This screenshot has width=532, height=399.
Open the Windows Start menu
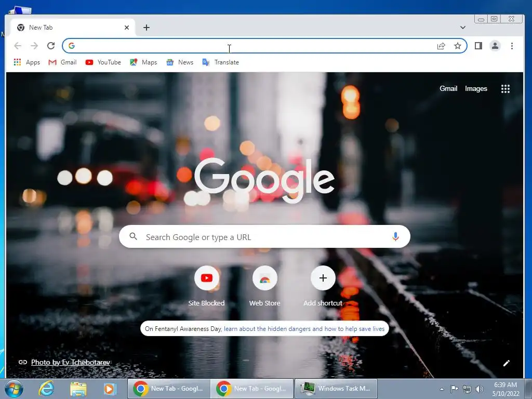14,389
